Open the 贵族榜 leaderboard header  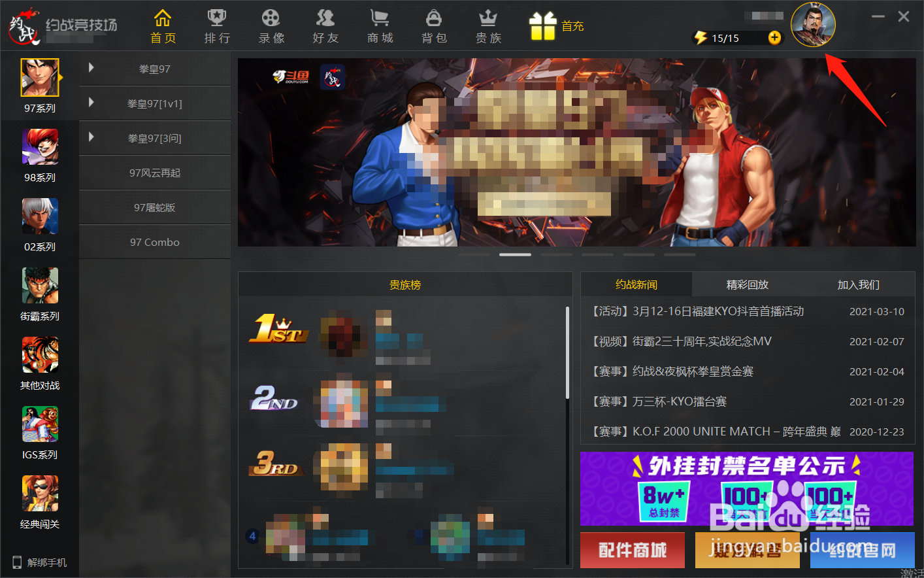click(x=405, y=284)
